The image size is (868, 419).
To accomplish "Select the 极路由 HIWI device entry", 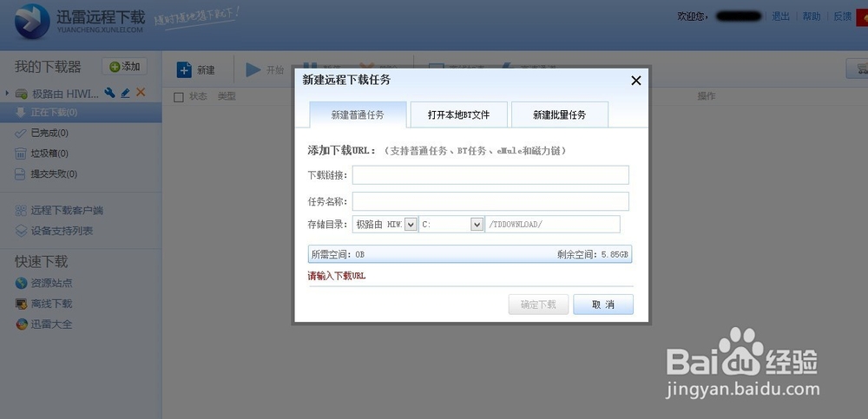I will [x=65, y=94].
